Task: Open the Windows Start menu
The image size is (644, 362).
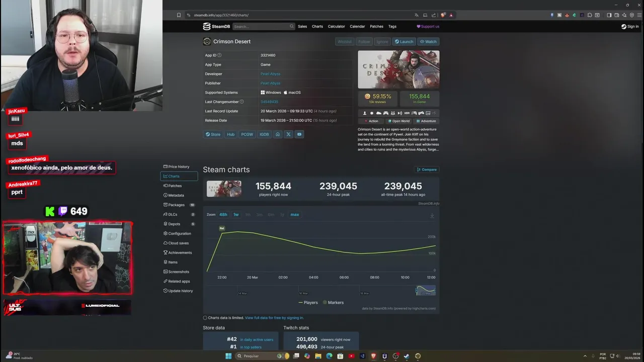Action: click(x=228, y=356)
